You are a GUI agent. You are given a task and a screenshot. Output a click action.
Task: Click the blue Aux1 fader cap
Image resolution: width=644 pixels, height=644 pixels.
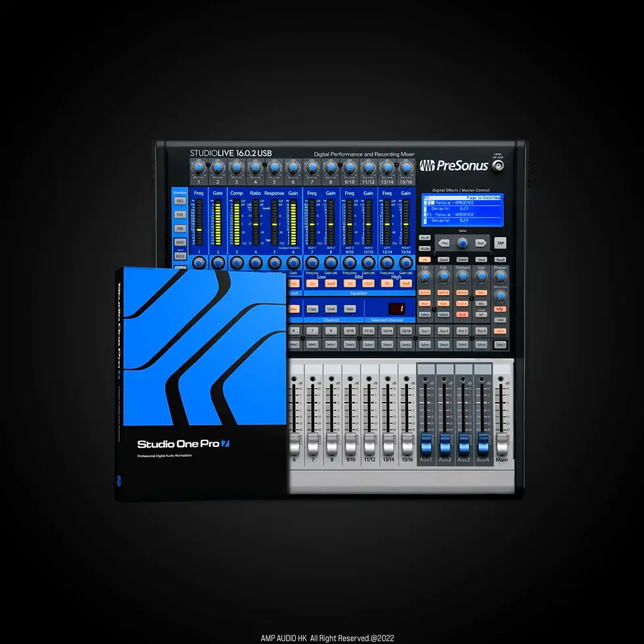tap(426, 443)
